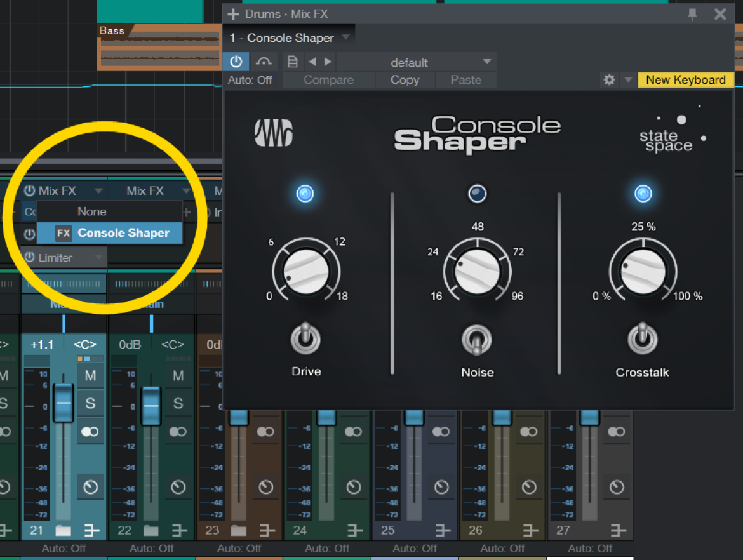Click the Auto: Off label under channel 21
The height and width of the screenshot is (560, 743).
click(64, 549)
